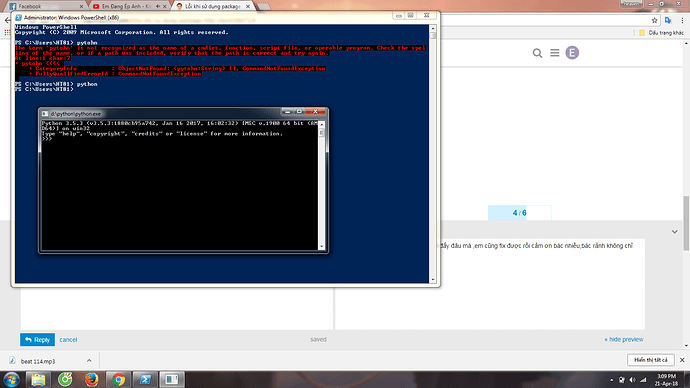
Task: Bookmark page with the star icon
Action: [654, 20]
